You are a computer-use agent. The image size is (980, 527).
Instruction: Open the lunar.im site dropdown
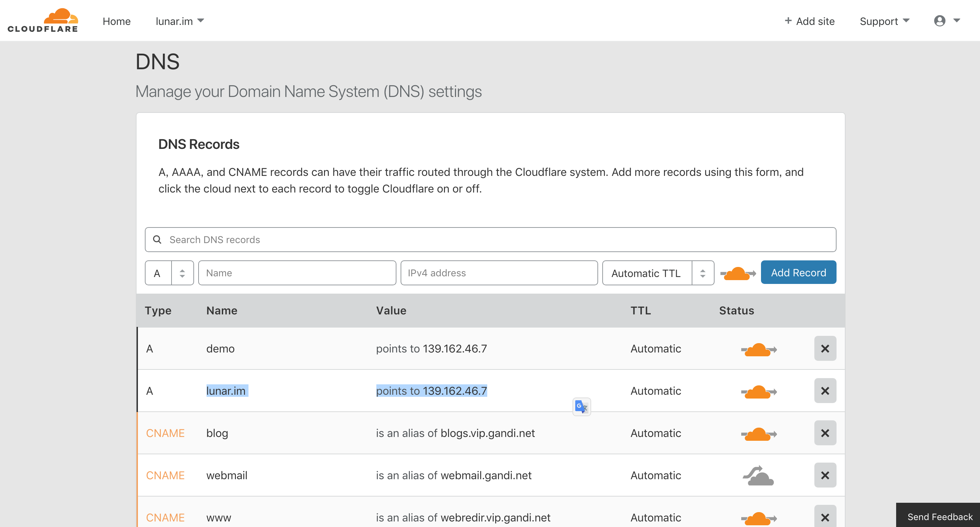tap(180, 21)
